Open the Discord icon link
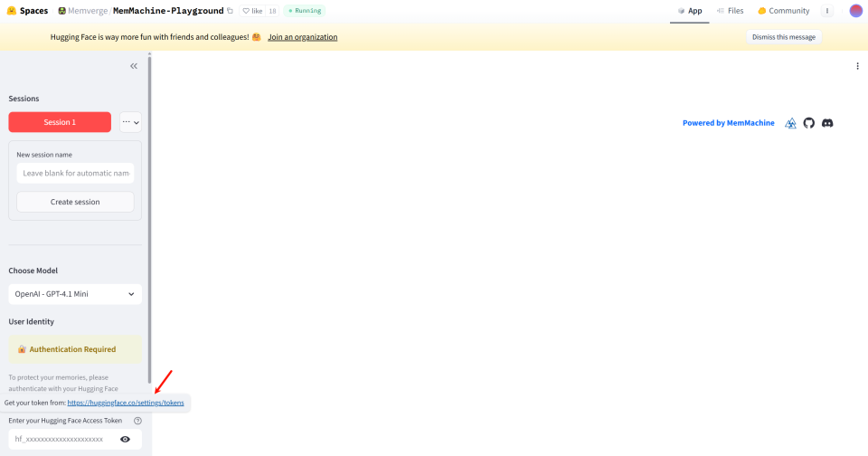868x456 pixels. pyautogui.click(x=827, y=123)
